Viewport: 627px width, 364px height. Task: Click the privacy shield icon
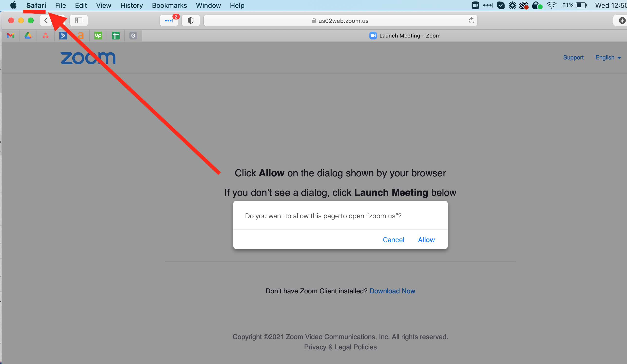(190, 20)
